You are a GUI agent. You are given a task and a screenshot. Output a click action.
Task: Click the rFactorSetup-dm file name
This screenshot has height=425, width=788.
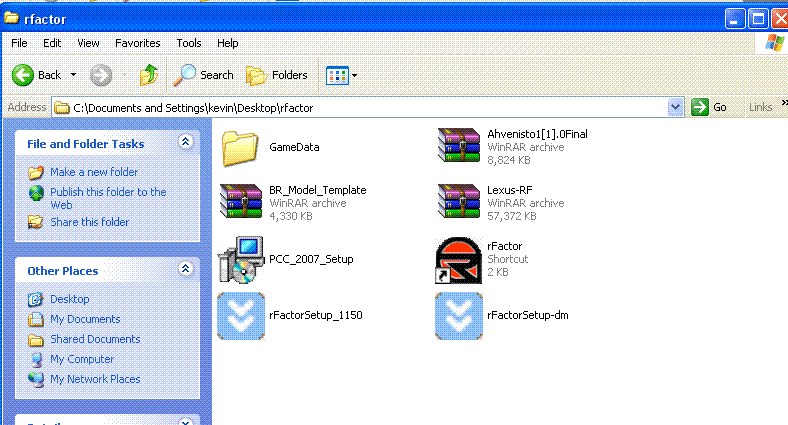(x=528, y=315)
